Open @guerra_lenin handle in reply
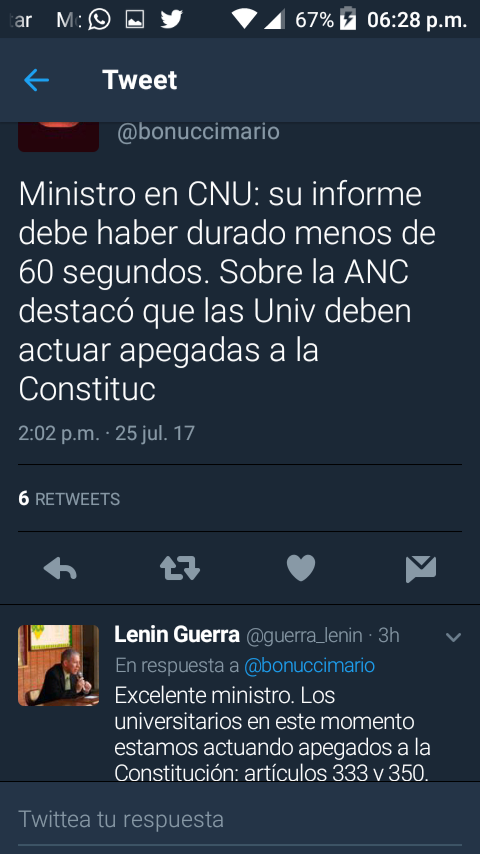480x854 pixels. (304, 636)
